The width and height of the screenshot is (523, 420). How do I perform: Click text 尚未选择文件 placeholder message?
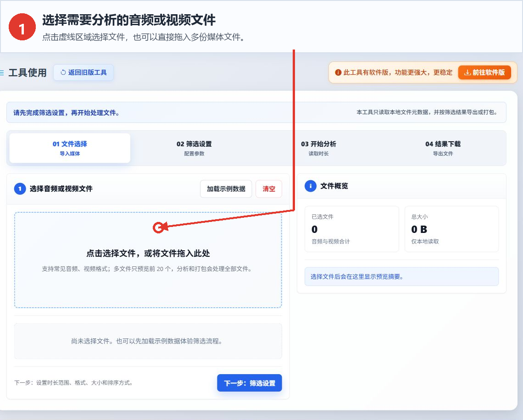pyautogui.click(x=147, y=341)
